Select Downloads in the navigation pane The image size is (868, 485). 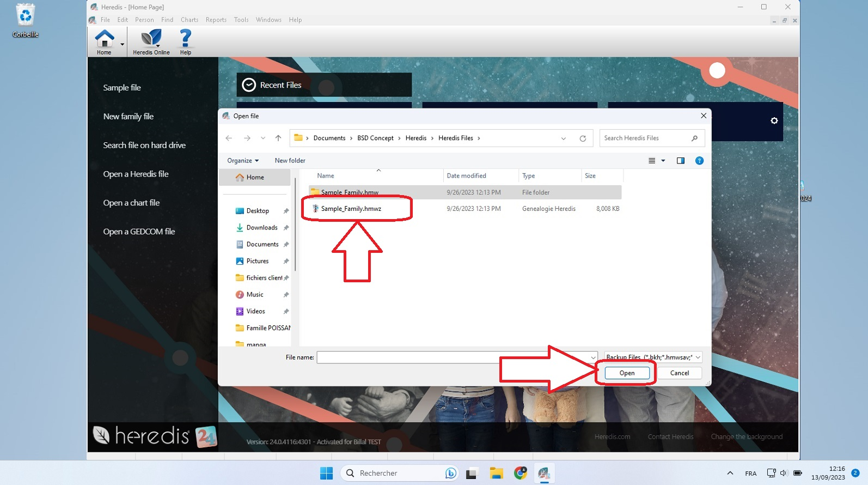[x=261, y=228]
